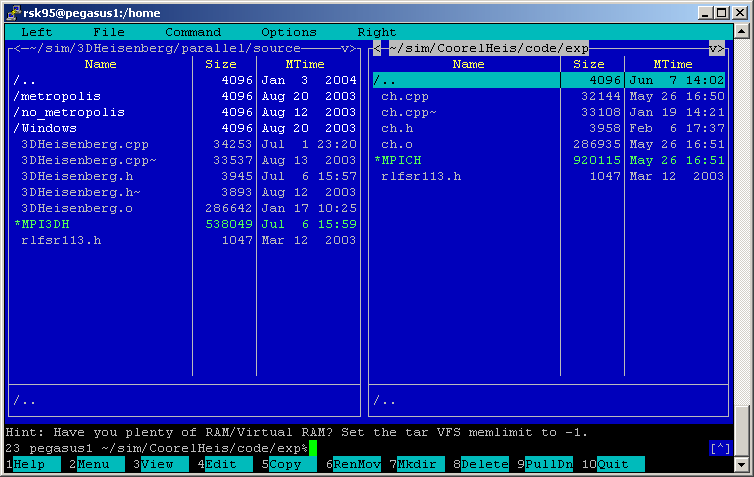Image resolution: width=754 pixels, height=477 pixels.
Task: Click the F3 View button
Action: pos(157,464)
